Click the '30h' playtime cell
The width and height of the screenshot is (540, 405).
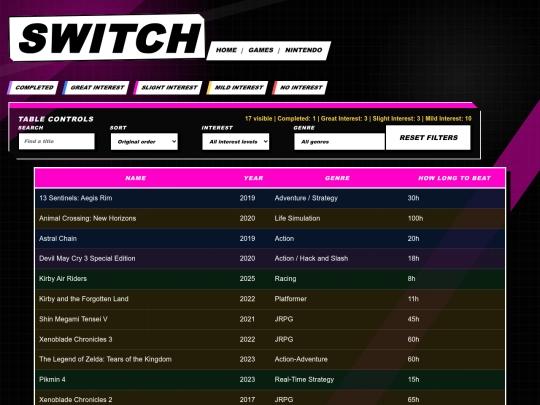tap(413, 198)
